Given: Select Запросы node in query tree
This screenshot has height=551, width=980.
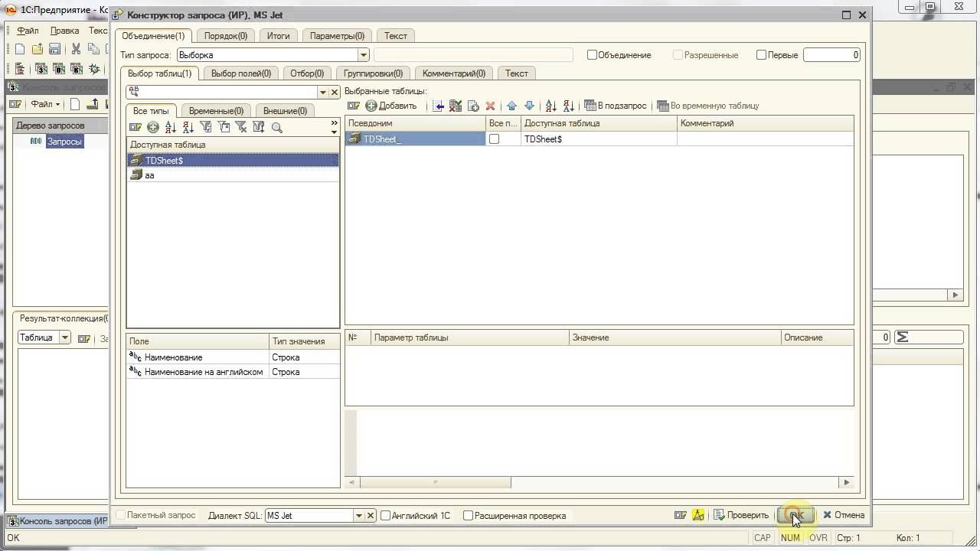Looking at the screenshot, I should tap(64, 142).
